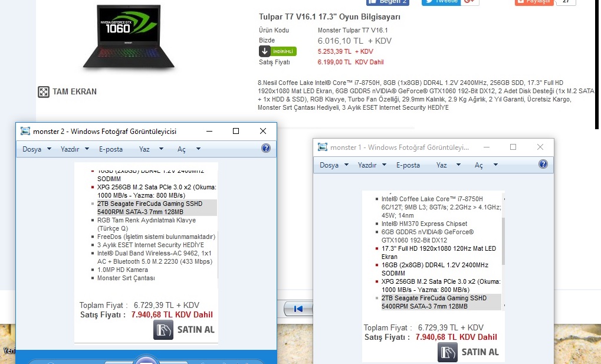Click XPG 256GB M.2 row in monster 1

click(x=438, y=286)
